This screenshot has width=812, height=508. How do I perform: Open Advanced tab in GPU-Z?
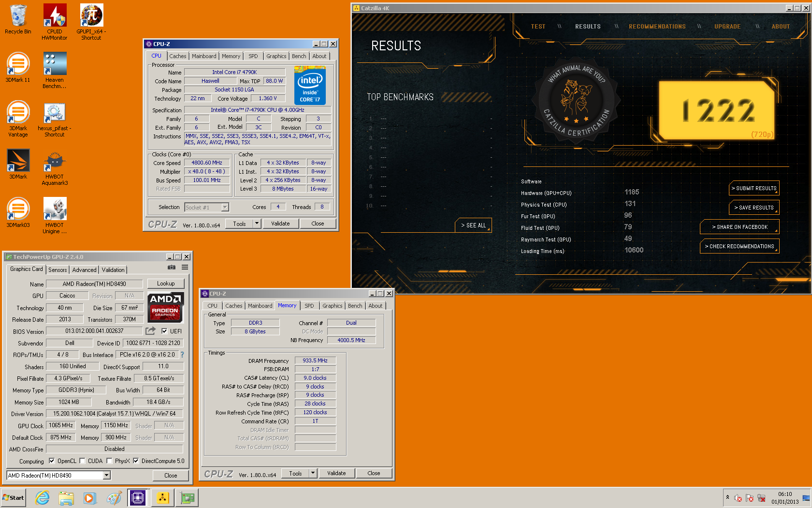(x=85, y=270)
